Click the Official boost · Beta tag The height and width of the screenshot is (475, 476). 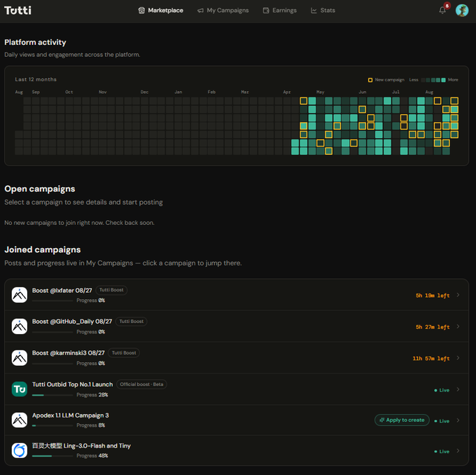(141, 384)
